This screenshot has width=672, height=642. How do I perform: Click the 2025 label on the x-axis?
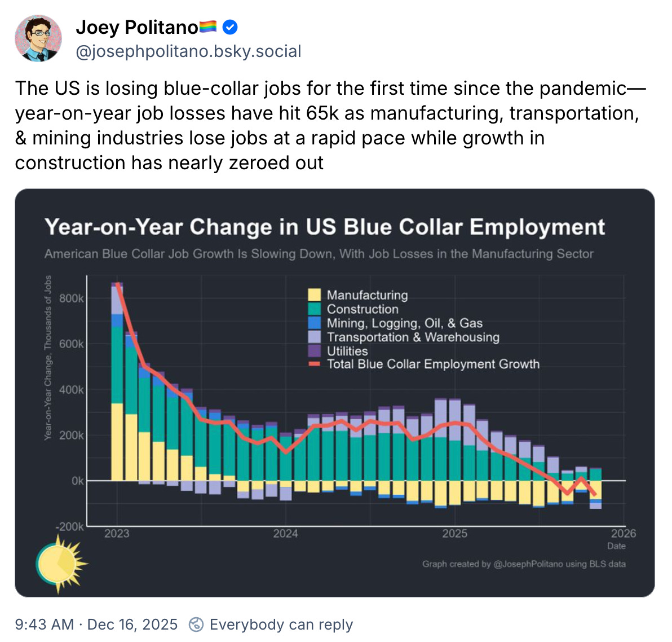click(x=456, y=533)
